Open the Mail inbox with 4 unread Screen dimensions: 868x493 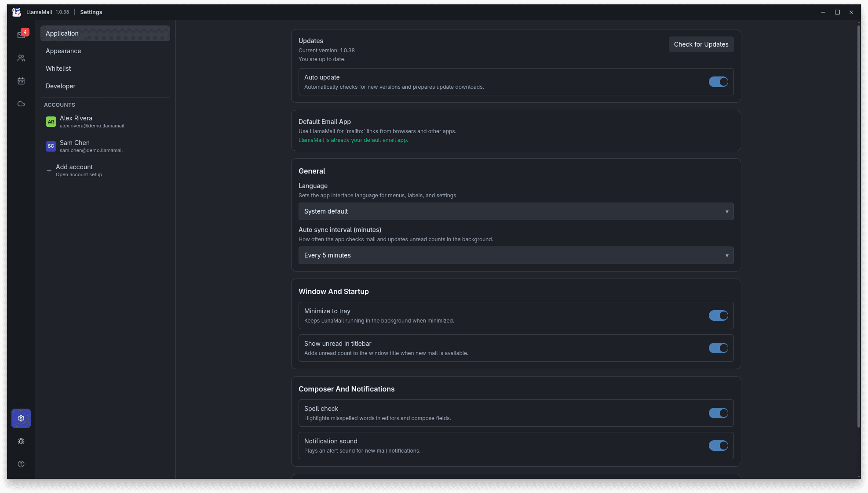21,35
